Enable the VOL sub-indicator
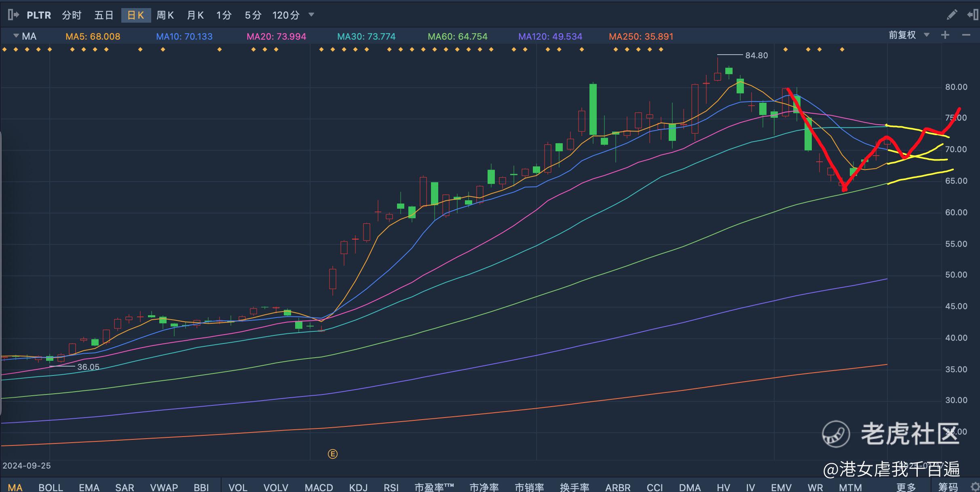 coord(238,487)
